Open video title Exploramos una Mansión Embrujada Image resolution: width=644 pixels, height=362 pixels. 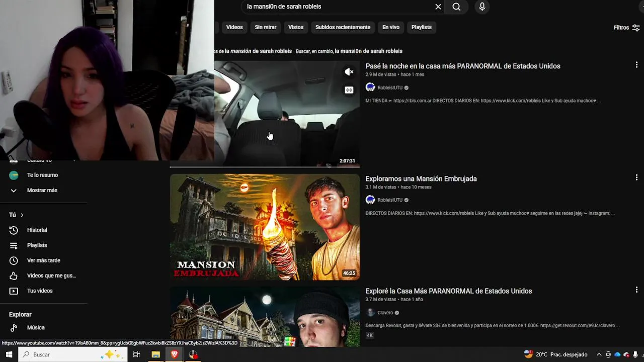click(421, 178)
